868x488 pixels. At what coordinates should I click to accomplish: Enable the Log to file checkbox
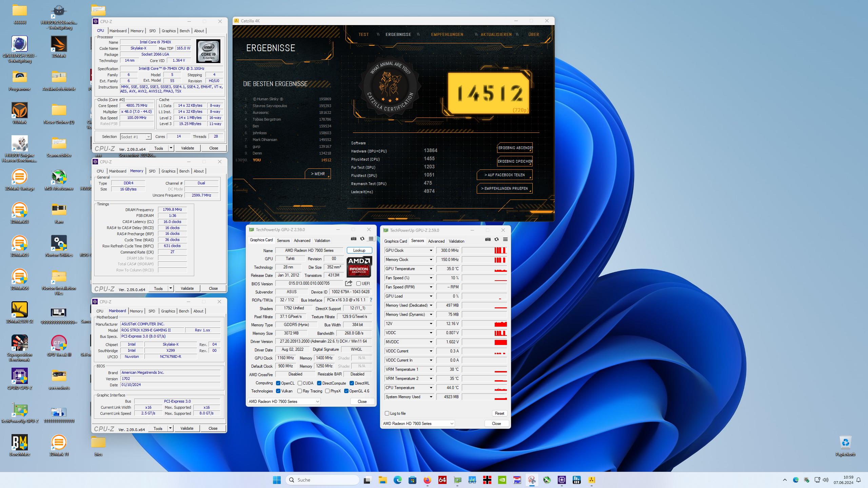(x=387, y=413)
